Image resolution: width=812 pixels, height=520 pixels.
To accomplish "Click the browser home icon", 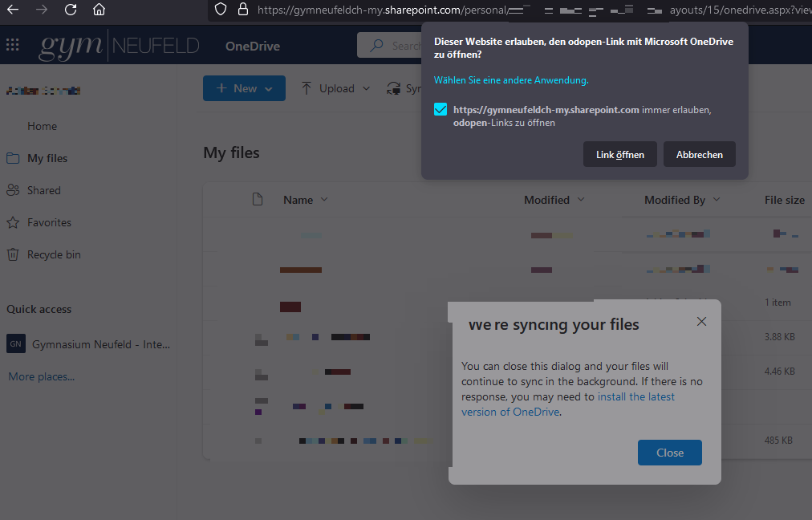I will (x=99, y=10).
